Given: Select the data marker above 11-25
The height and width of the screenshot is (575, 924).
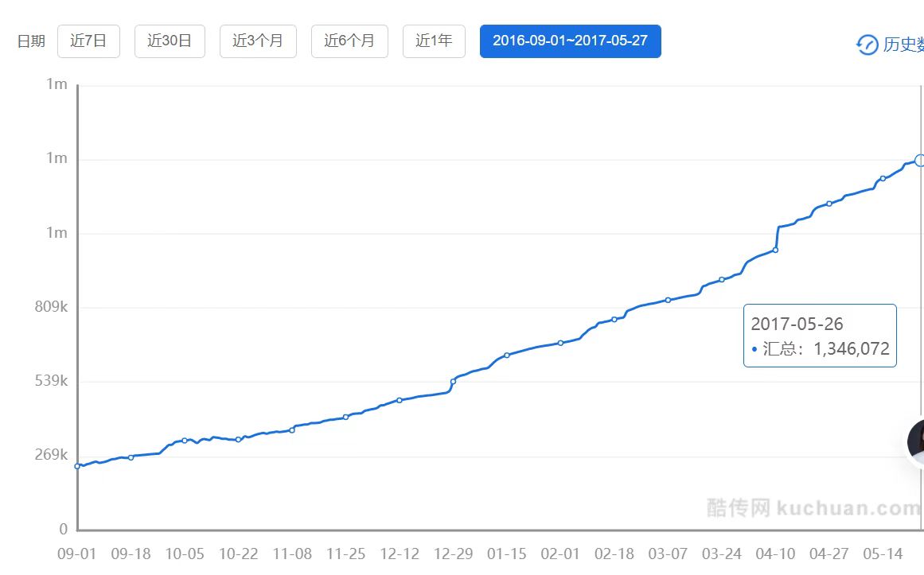Looking at the screenshot, I should (x=345, y=417).
